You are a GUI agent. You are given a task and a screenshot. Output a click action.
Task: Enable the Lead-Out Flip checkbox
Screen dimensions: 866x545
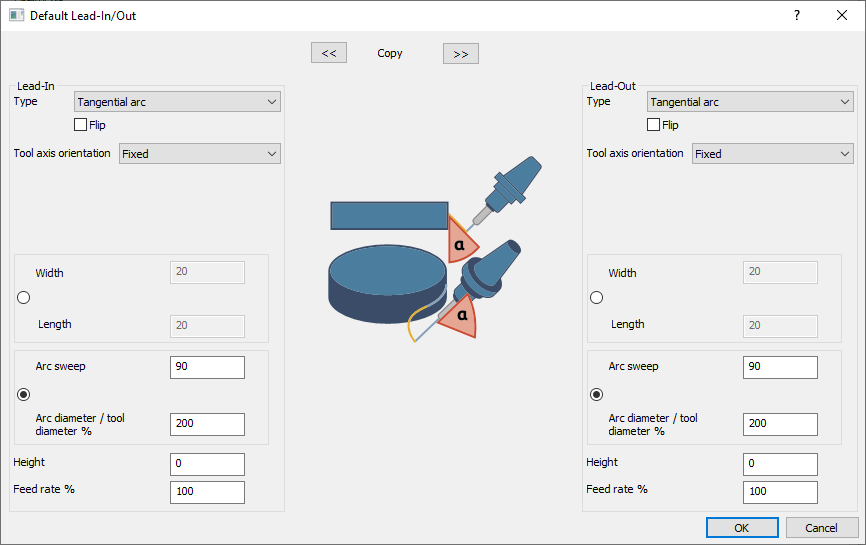[x=654, y=125]
